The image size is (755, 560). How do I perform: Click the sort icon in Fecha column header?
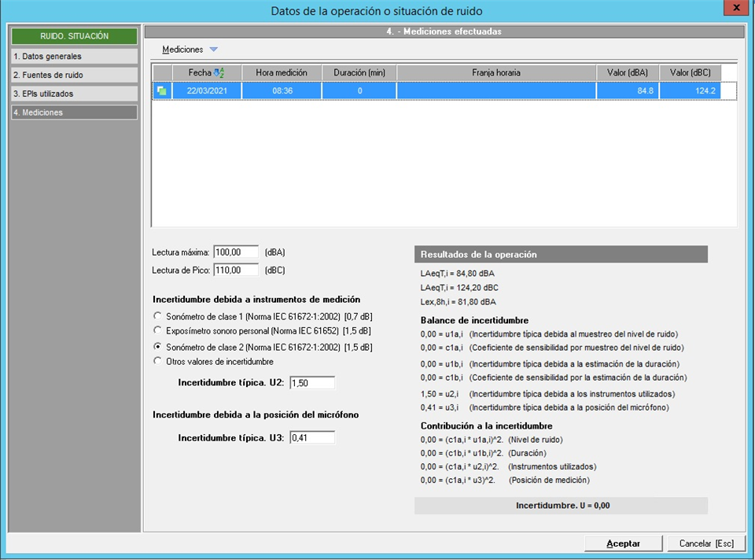click(x=219, y=72)
